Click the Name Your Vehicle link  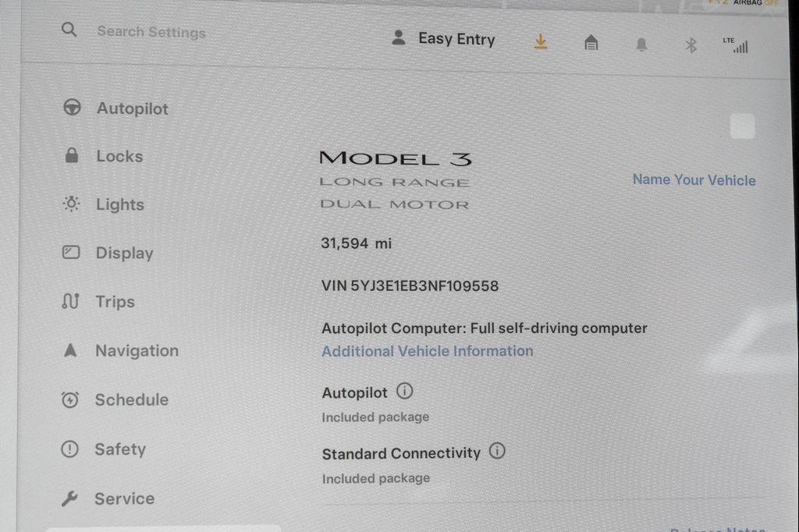click(694, 180)
